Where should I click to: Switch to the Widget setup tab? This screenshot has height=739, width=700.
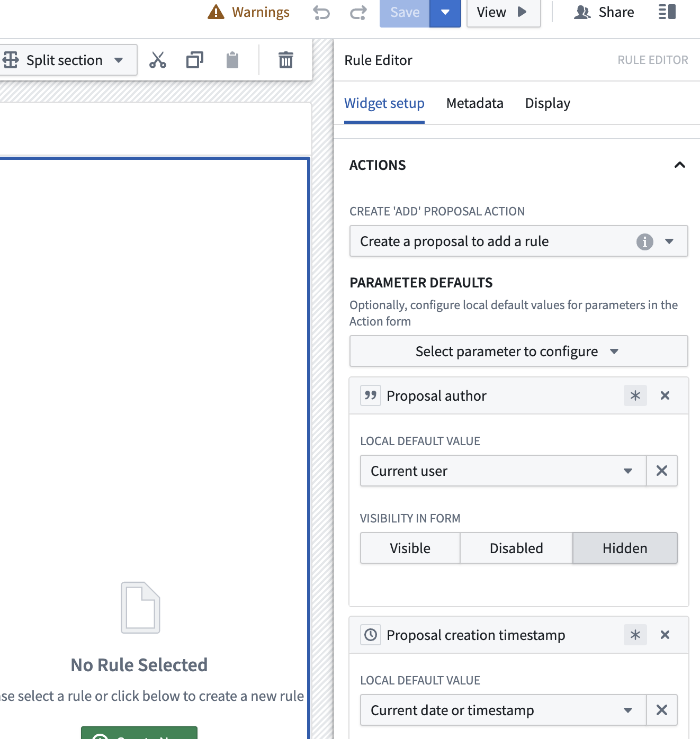pyautogui.click(x=384, y=103)
